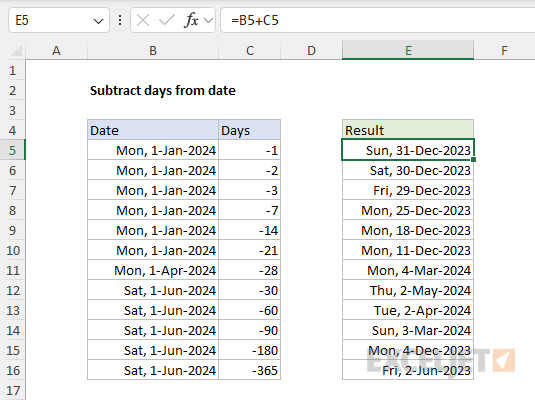The height and width of the screenshot is (400, 535).
Task: Select result 'Fri, 2-Jun-2023'
Action: click(x=408, y=370)
